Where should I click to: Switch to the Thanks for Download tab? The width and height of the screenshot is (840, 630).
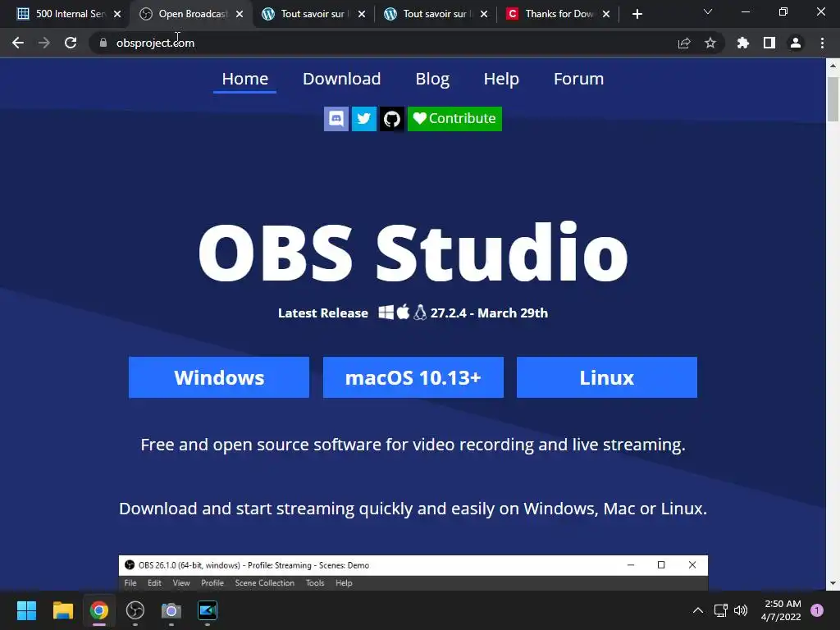point(558,14)
